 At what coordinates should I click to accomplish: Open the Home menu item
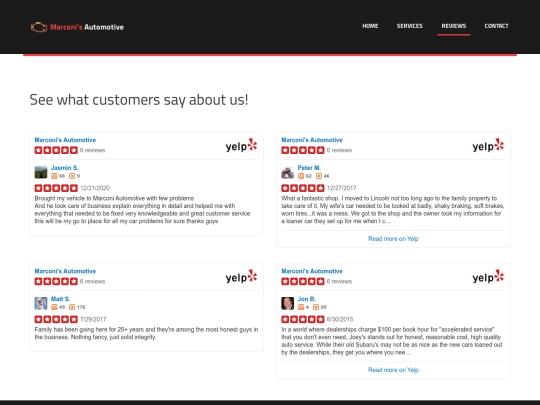(370, 26)
